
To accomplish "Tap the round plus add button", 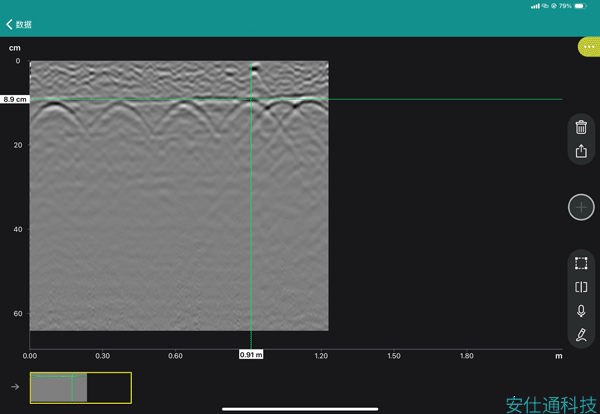I will click(581, 207).
